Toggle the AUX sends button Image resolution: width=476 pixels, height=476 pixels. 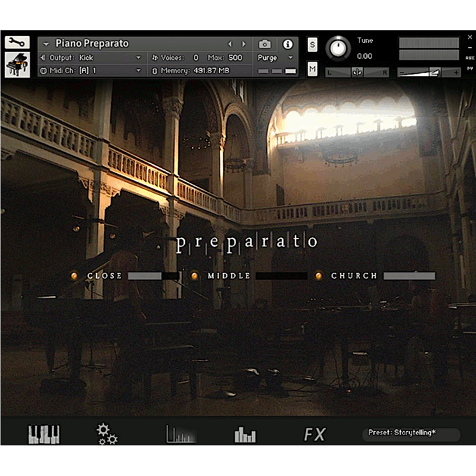point(470,58)
